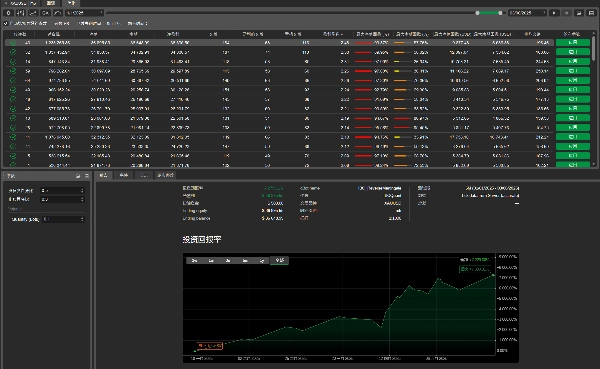Click the green check icon in the twelfth table row
Image resolution: width=600 pixels, height=369 pixels.
13,146
